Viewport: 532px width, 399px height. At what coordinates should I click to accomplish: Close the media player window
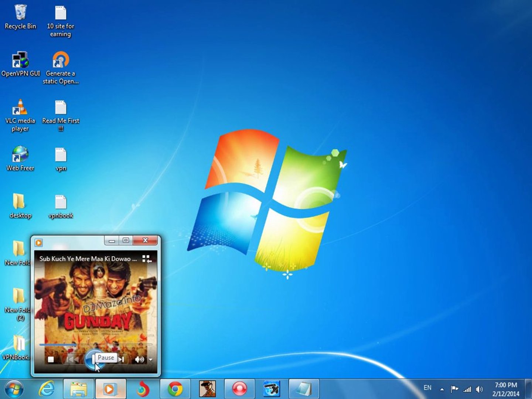pos(145,241)
